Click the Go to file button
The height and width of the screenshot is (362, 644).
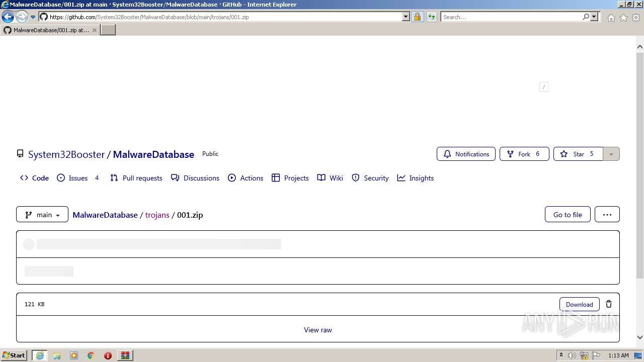(568, 215)
